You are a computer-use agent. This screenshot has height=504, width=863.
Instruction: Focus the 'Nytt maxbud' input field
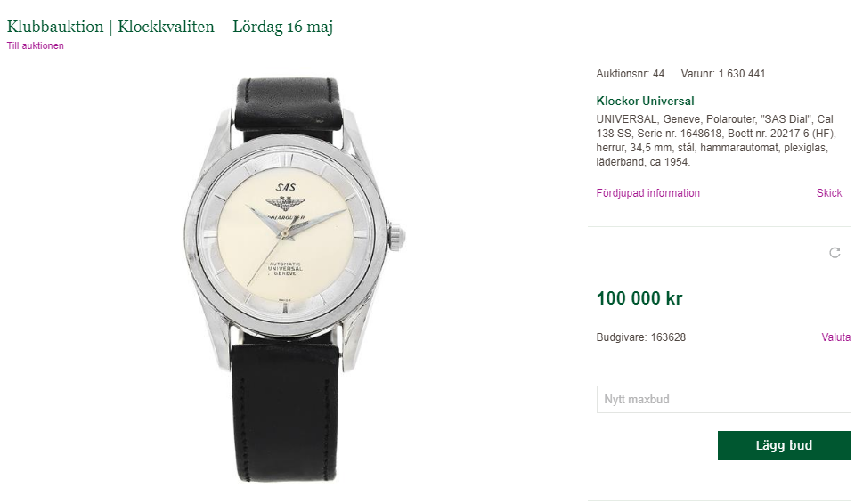pyautogui.click(x=723, y=400)
